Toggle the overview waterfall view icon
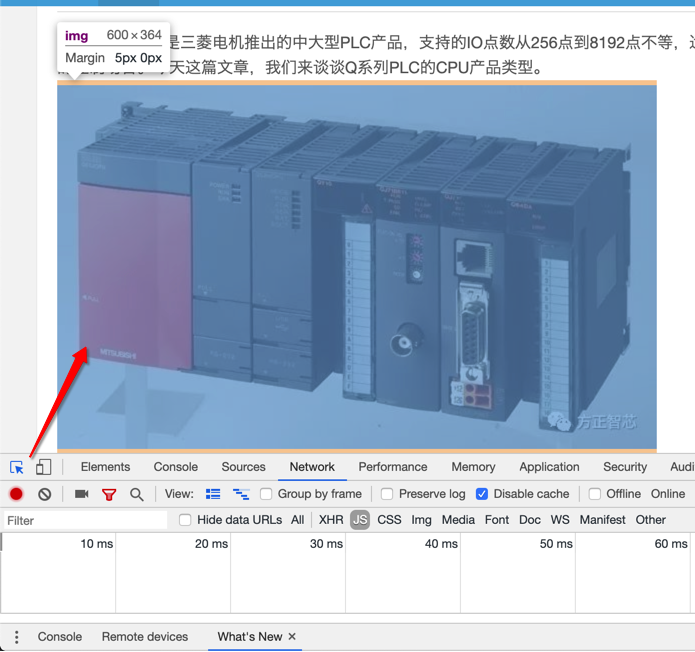 click(x=241, y=494)
